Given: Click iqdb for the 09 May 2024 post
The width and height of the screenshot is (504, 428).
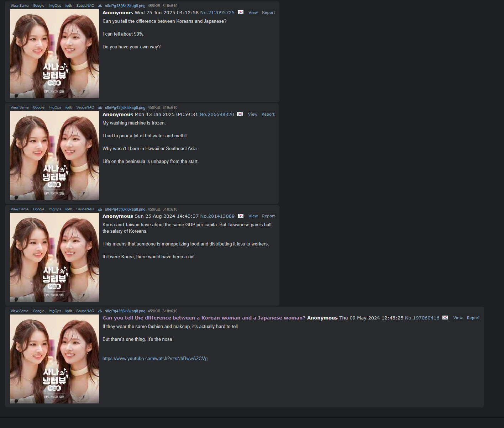Looking at the screenshot, I should tap(69, 311).
